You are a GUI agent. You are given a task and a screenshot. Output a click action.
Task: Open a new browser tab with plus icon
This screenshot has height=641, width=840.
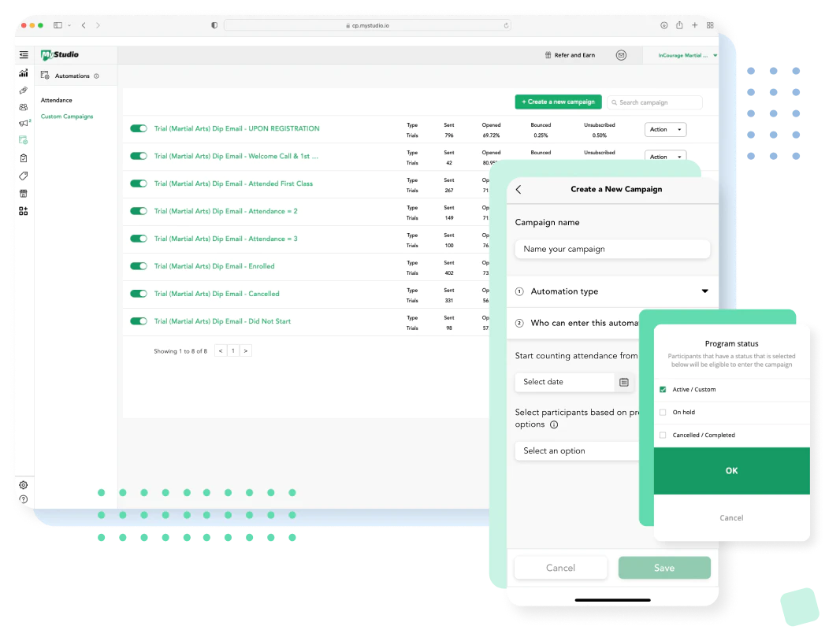tap(695, 25)
